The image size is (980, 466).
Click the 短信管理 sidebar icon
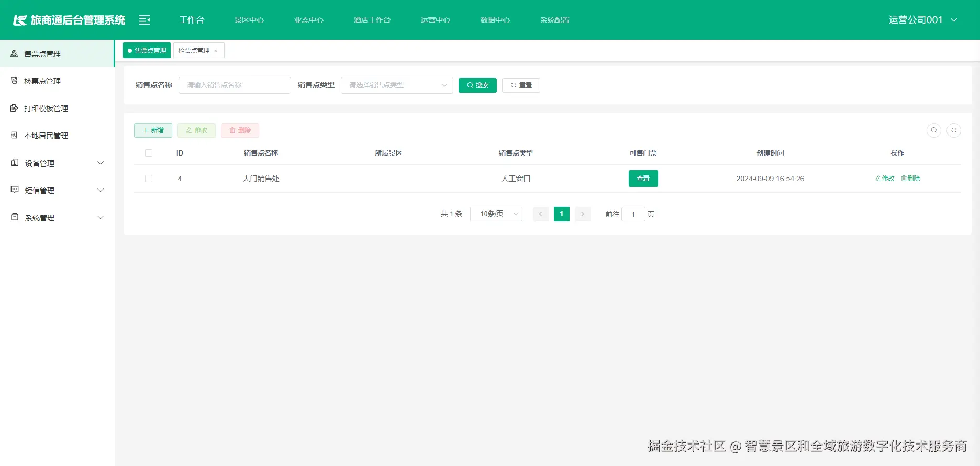tap(15, 190)
